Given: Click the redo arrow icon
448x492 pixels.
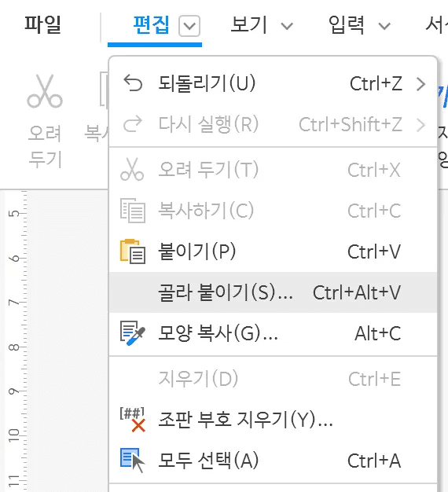Looking at the screenshot, I should click(x=133, y=124).
